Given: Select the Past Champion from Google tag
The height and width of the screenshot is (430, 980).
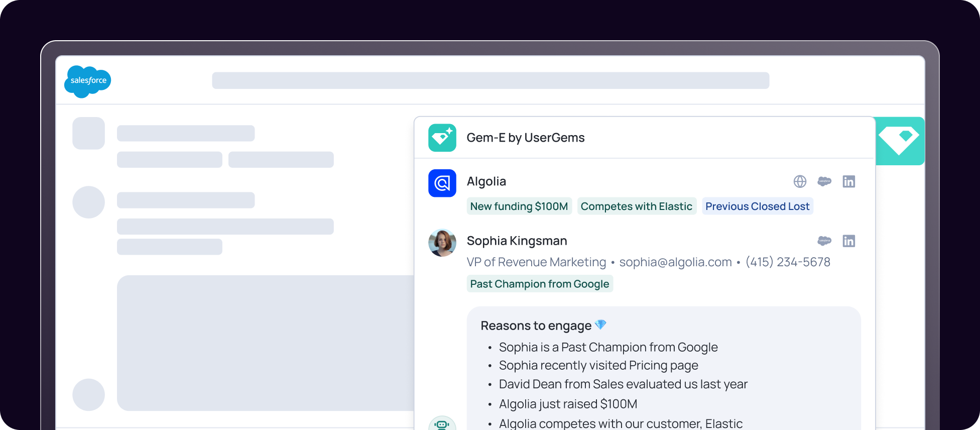Looking at the screenshot, I should click(540, 284).
